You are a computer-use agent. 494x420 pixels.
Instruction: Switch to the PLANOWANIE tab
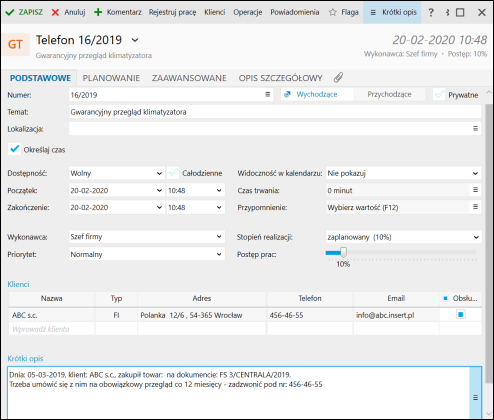[111, 78]
